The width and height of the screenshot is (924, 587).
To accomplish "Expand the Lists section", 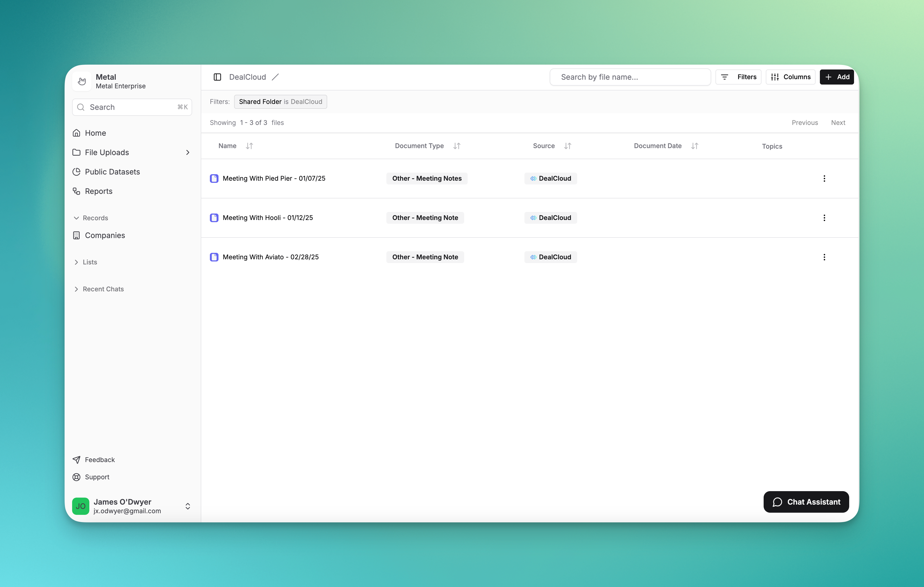I will 76,262.
